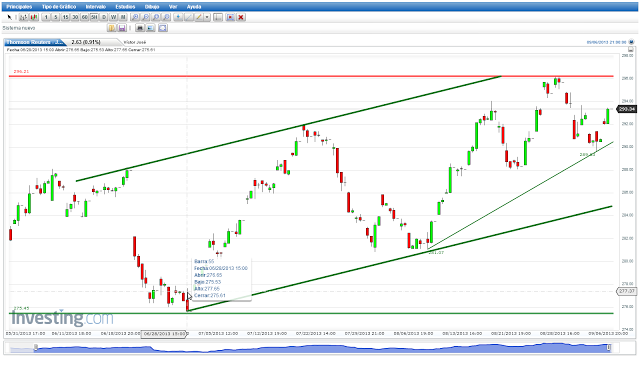The image size is (640, 384).
Task: Click the Sistema nuevo label
Action: coord(19,28)
